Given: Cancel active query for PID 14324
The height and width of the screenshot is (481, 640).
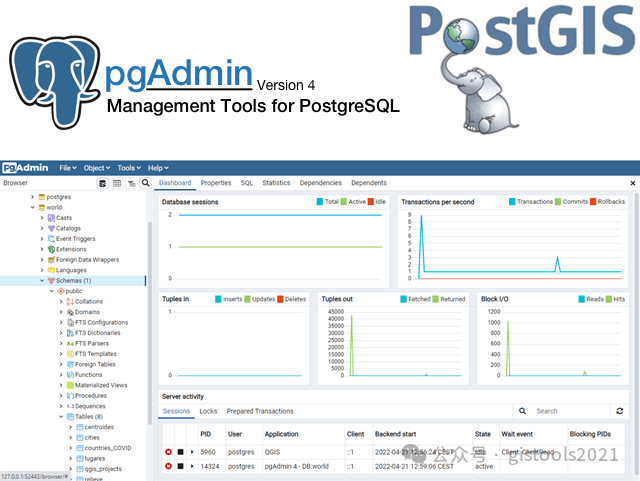Looking at the screenshot, I should click(x=180, y=466).
